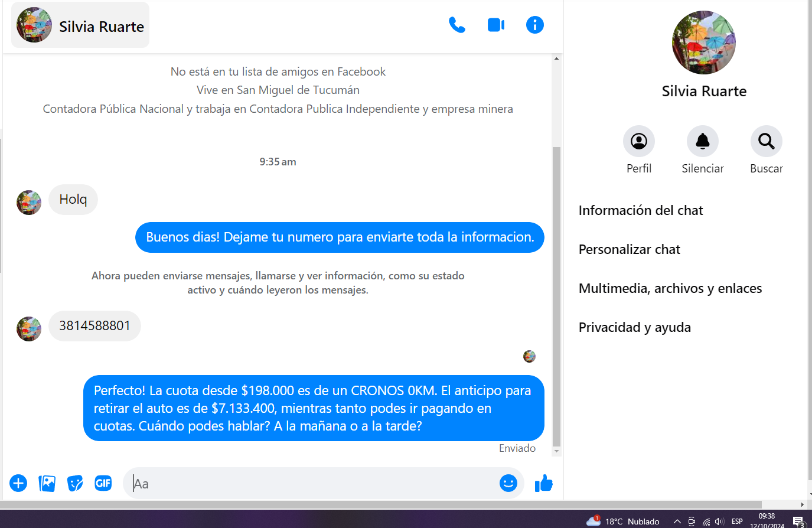Image resolution: width=812 pixels, height=528 pixels.
Task: Search conversation with Buscar button
Action: 766,142
